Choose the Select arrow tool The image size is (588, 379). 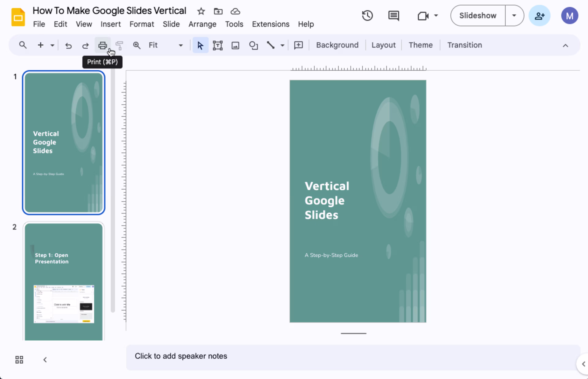[200, 45]
